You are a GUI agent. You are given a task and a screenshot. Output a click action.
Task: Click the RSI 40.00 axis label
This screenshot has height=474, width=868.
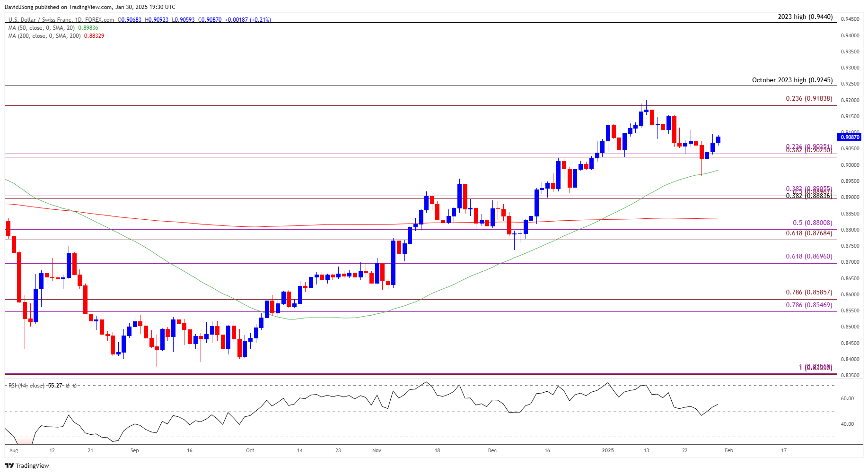[x=847, y=424]
